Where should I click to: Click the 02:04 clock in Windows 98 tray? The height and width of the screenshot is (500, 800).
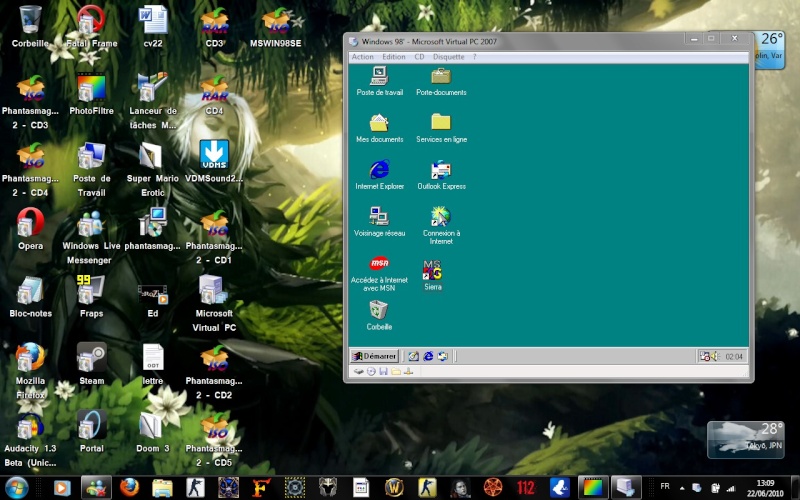734,357
